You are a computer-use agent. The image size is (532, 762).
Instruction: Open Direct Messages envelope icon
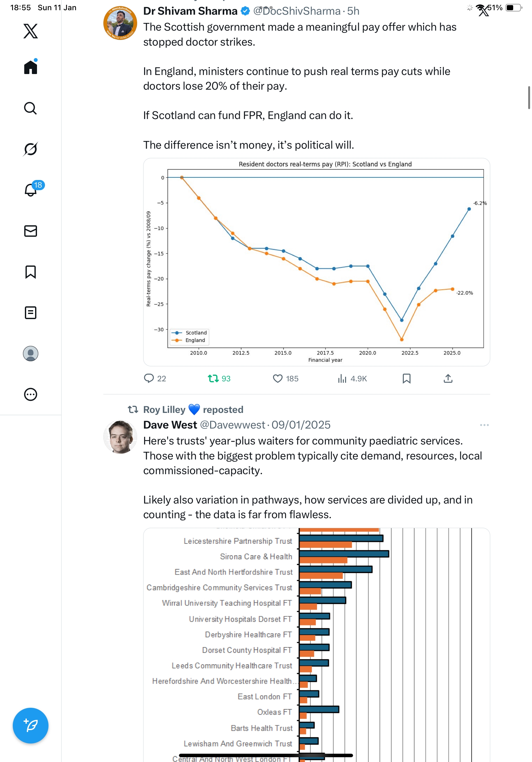pyautogui.click(x=31, y=231)
